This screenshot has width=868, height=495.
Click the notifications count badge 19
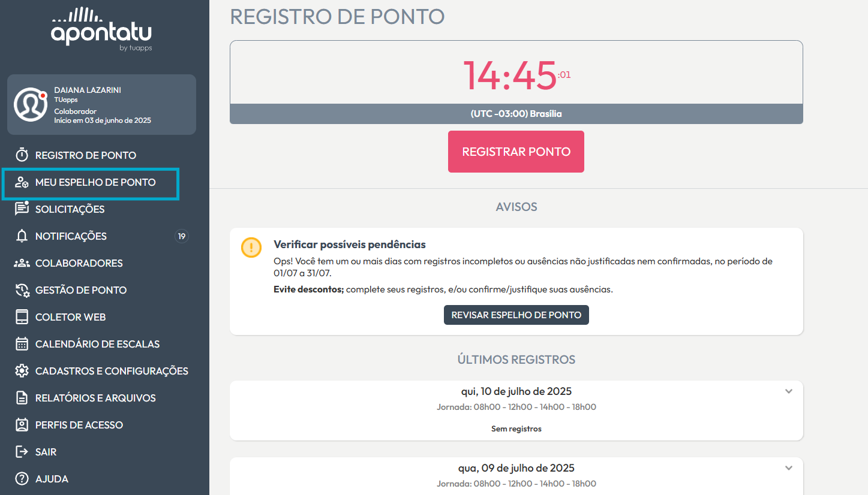point(181,236)
